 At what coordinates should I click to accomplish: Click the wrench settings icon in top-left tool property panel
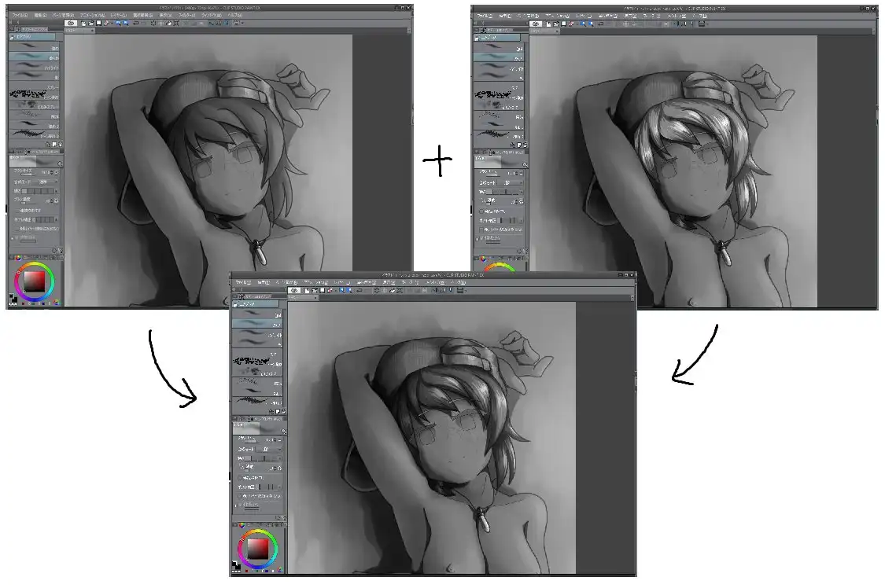click(x=58, y=251)
